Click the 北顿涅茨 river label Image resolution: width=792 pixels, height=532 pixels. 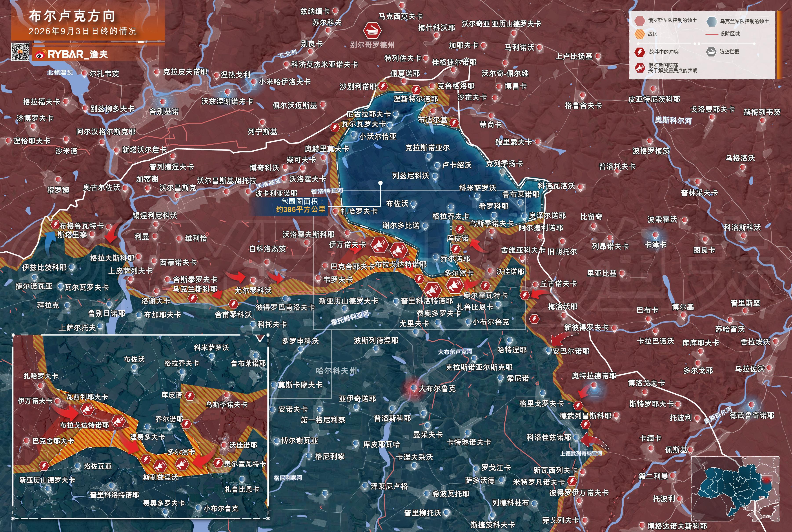(x=60, y=72)
